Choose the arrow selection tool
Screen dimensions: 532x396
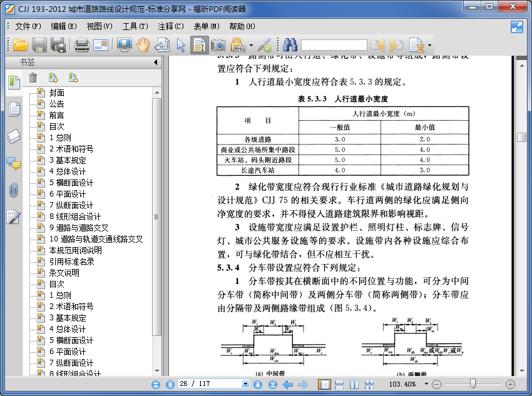click(x=181, y=45)
